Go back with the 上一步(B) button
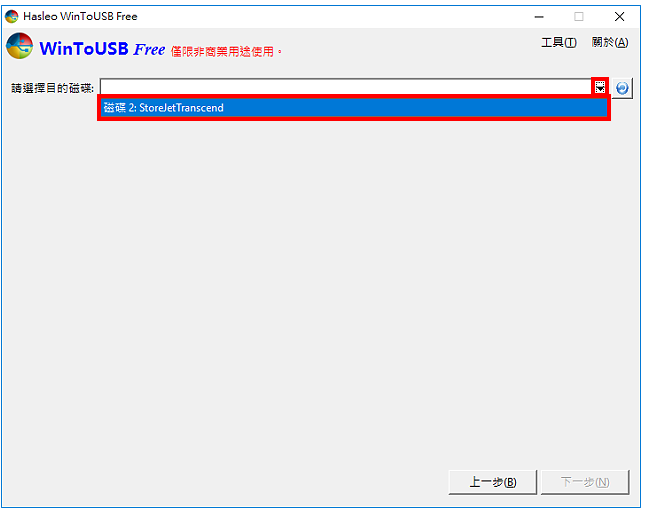 [493, 482]
